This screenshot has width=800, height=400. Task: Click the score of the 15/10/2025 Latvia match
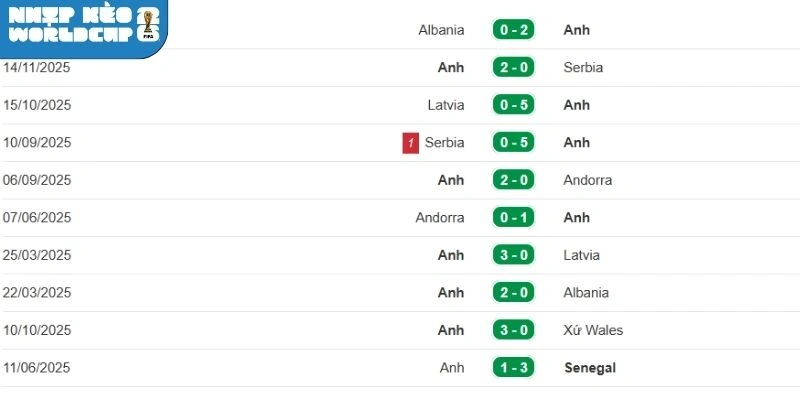514,105
